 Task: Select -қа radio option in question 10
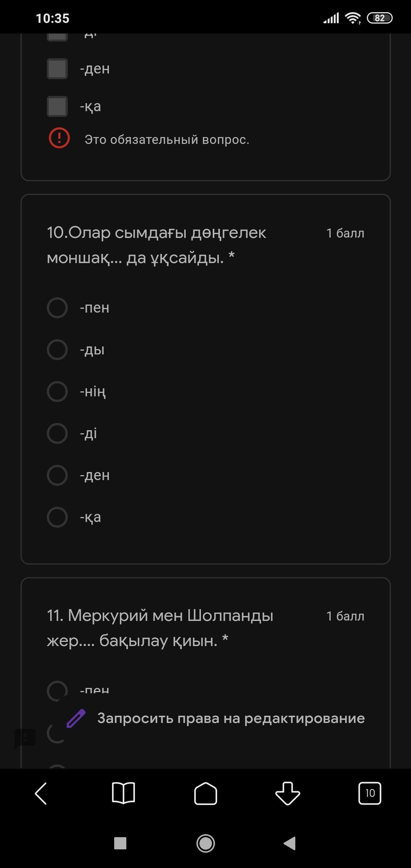[x=57, y=517]
